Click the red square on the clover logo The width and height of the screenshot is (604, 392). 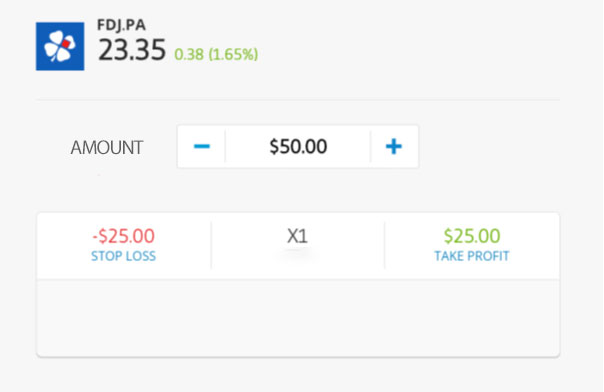66,44
